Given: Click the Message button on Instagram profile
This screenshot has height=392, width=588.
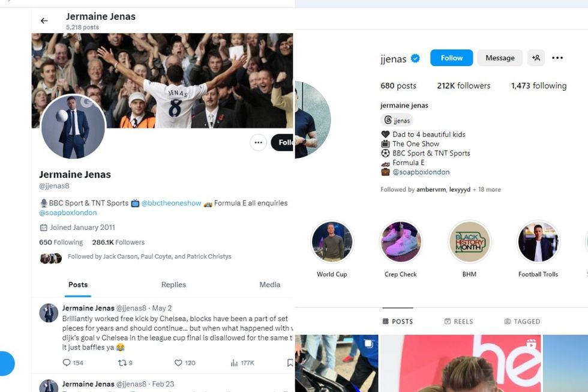Looking at the screenshot, I should [x=500, y=58].
